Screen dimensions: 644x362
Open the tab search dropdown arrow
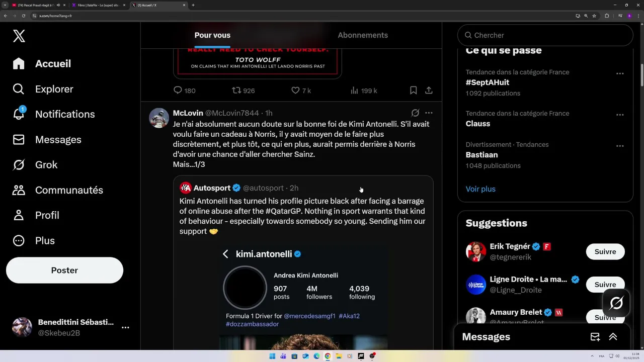tap(5, 5)
